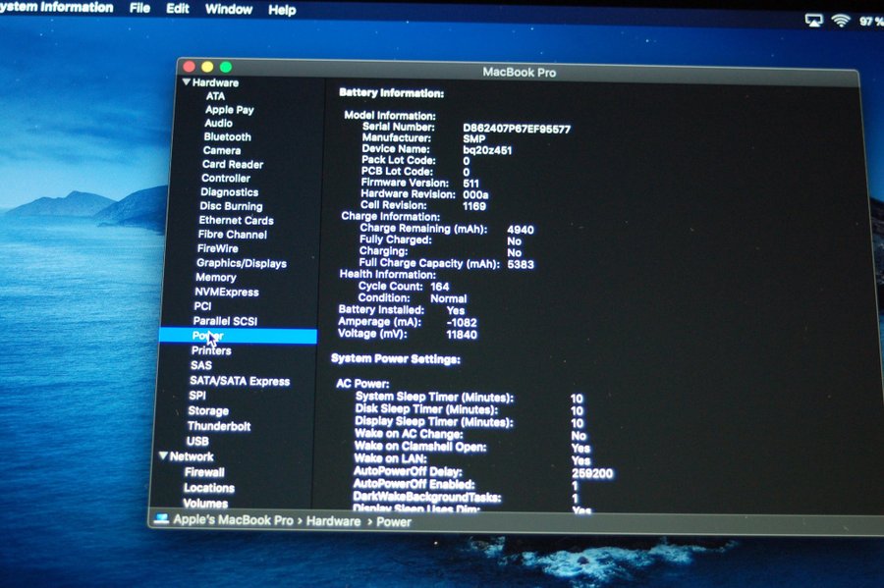Select PCI in the sidebar
Viewport: 884px width, 588px height.
[x=203, y=306]
